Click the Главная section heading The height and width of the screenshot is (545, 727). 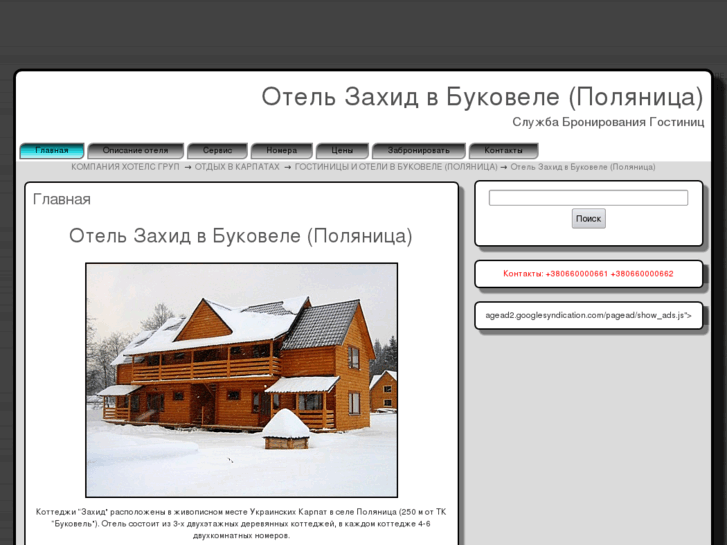coord(62,199)
